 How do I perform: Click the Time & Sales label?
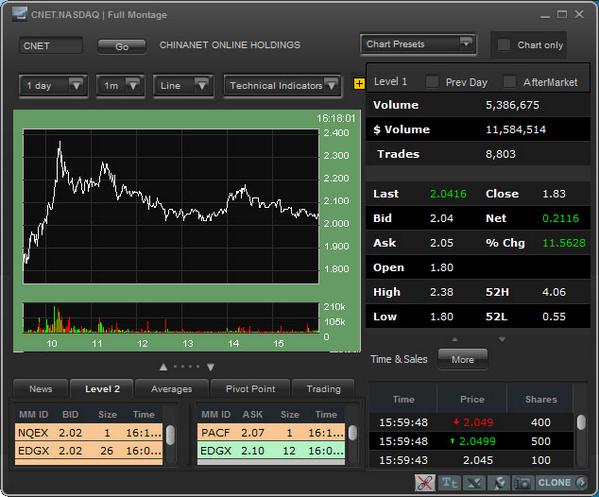[399, 359]
